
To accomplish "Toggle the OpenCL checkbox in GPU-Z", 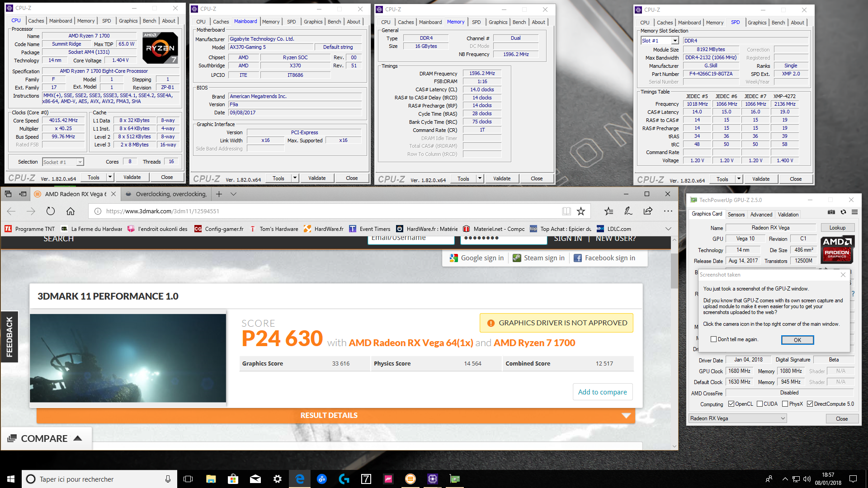I will (731, 404).
